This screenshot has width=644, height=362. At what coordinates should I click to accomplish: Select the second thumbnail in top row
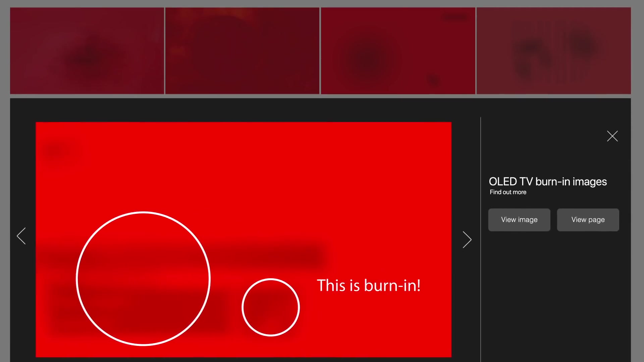pyautogui.click(x=242, y=51)
